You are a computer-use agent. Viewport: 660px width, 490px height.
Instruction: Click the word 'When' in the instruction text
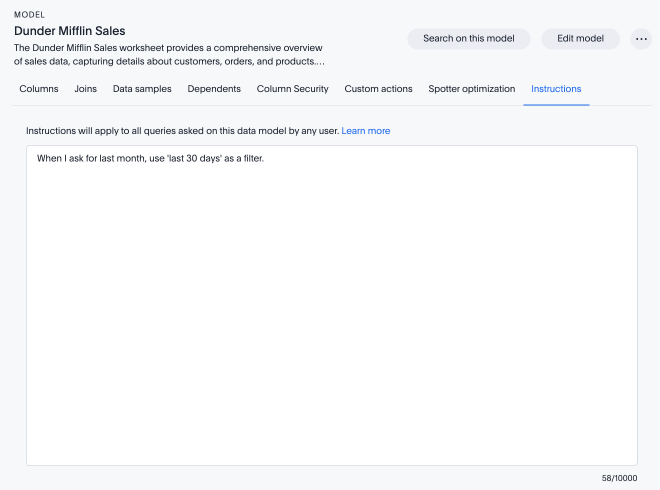[x=49, y=159]
